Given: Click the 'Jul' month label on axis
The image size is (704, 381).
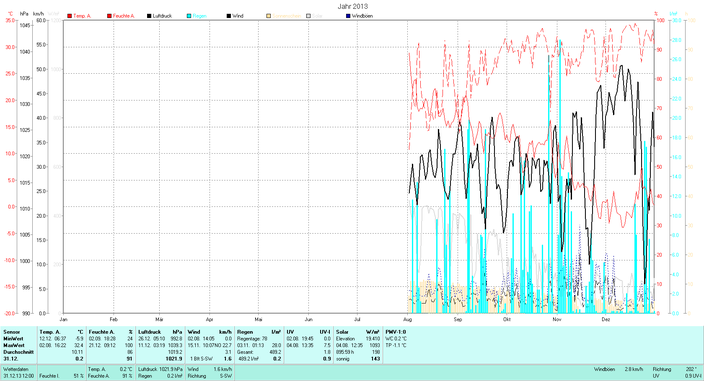Looking at the screenshot, I should click(x=357, y=320).
